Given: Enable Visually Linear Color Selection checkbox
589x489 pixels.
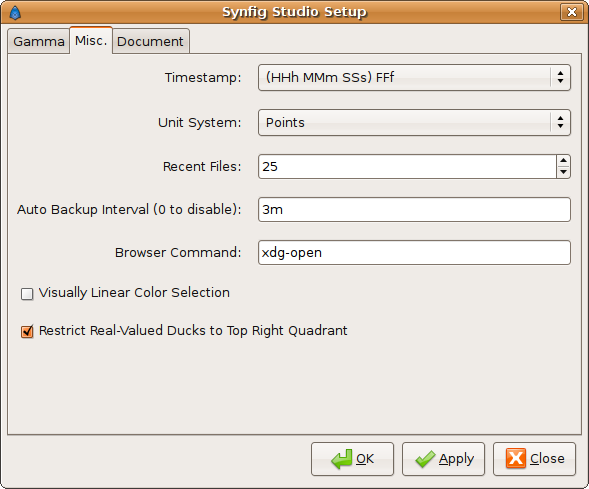Looking at the screenshot, I should coord(27,294).
